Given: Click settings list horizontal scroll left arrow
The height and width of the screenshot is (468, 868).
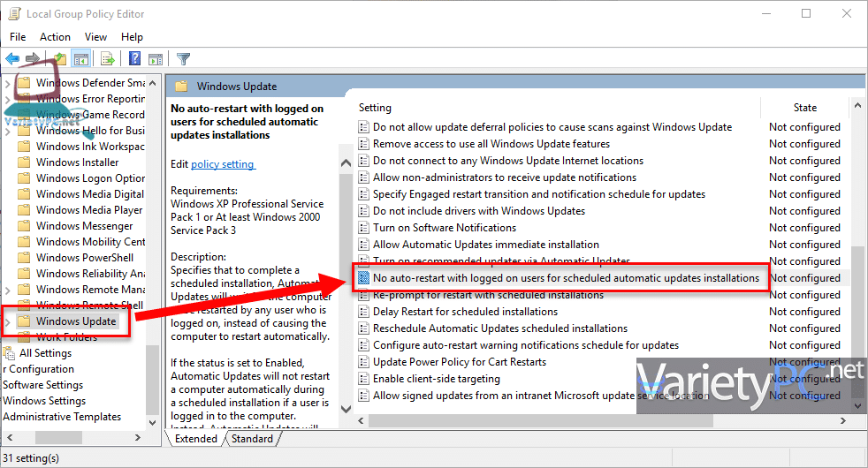Looking at the screenshot, I should (361, 421).
